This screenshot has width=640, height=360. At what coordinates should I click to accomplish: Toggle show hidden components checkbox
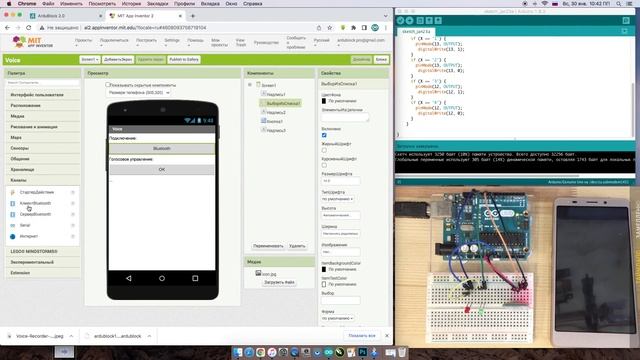pyautogui.click(x=108, y=85)
